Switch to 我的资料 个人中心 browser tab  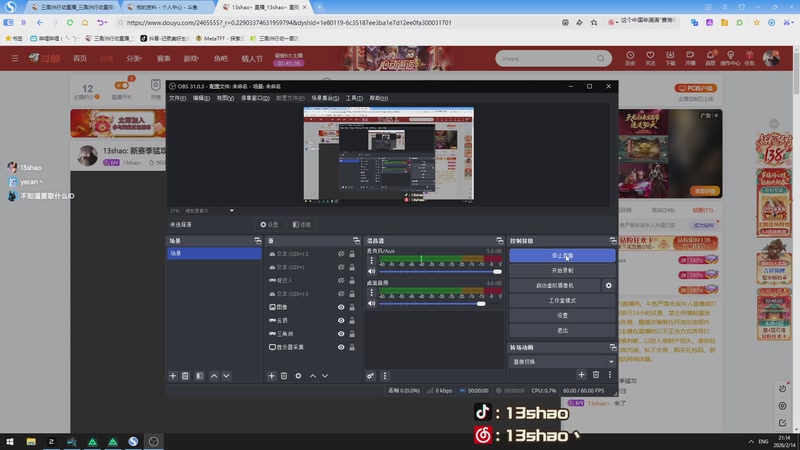coord(166,7)
